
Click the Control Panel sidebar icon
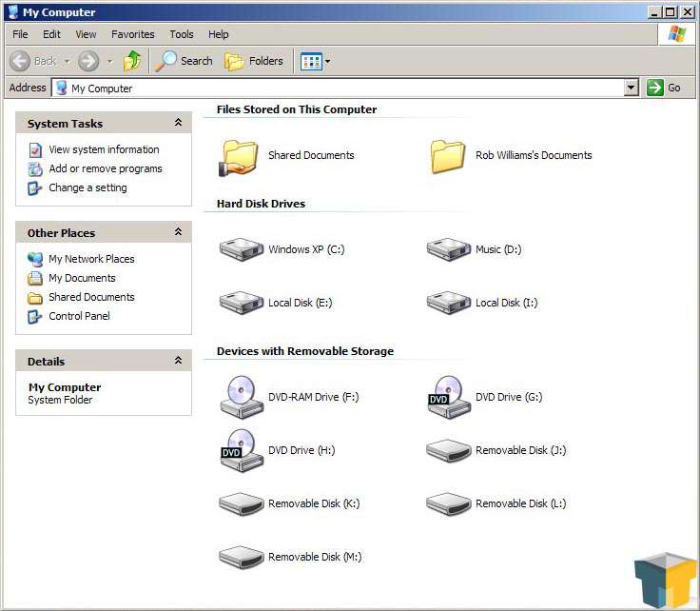pos(35,316)
